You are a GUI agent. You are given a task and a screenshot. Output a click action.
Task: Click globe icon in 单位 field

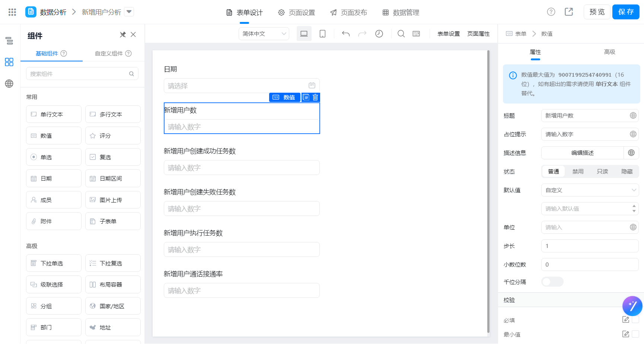[x=633, y=227]
